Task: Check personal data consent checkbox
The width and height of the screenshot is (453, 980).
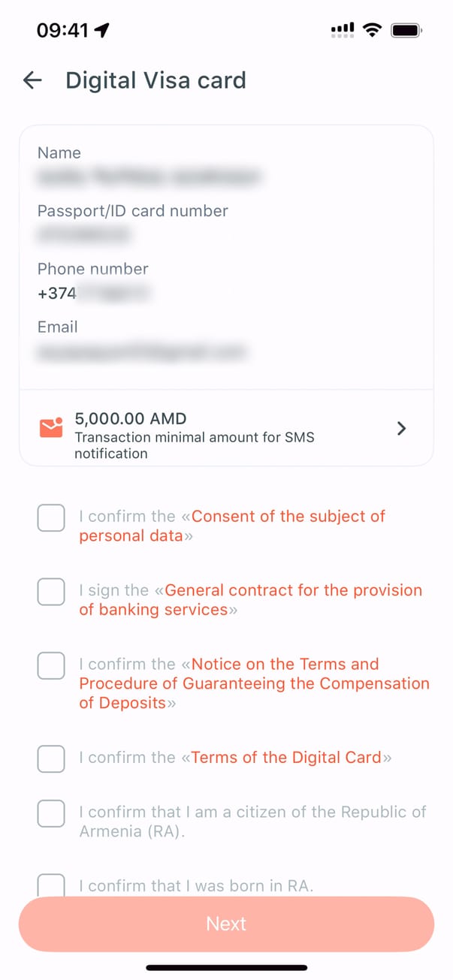Action: (x=51, y=517)
